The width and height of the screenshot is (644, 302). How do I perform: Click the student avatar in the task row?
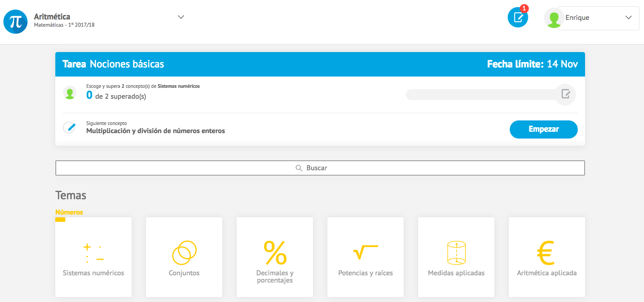(69, 93)
